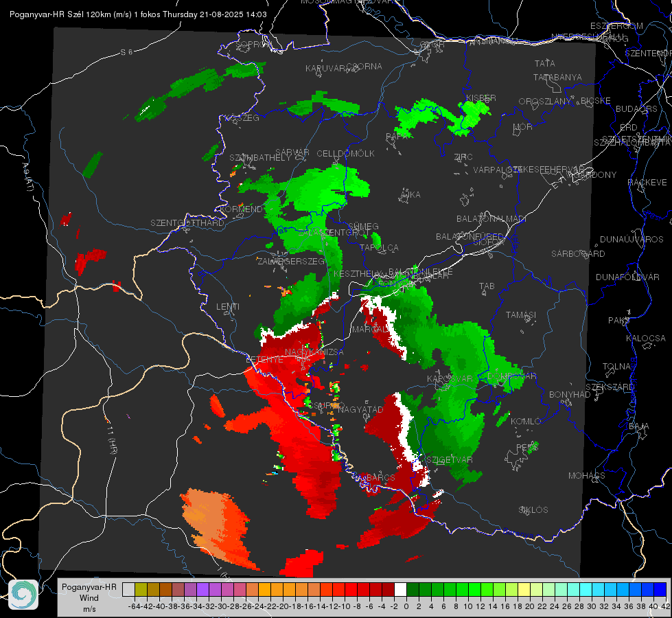Select the dark blue swatch before 42
Image resolution: width=672 pixels, height=618 pixels.
(x=660, y=589)
